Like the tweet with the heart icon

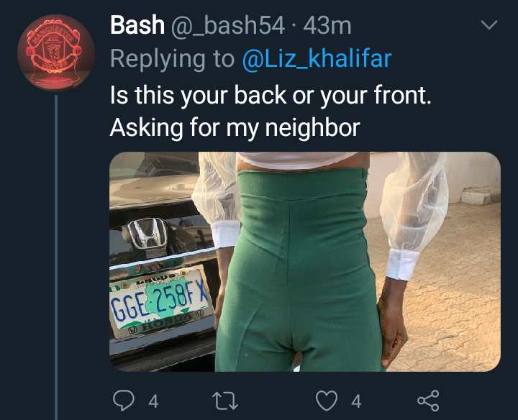pyautogui.click(x=327, y=401)
